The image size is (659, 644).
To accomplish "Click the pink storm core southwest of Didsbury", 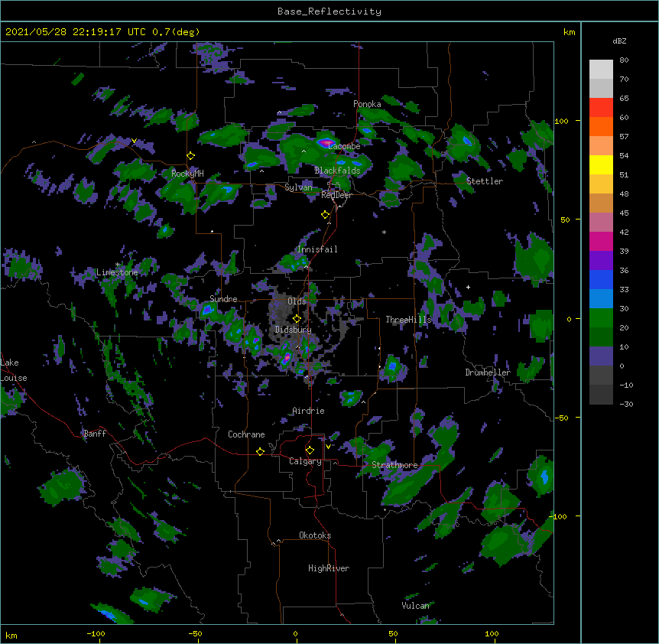I will (x=287, y=358).
